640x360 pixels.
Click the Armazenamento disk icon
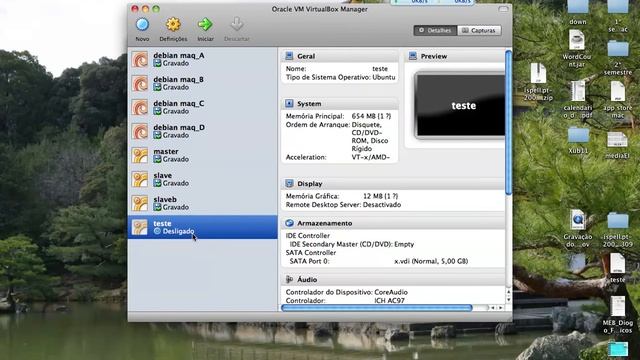point(289,223)
